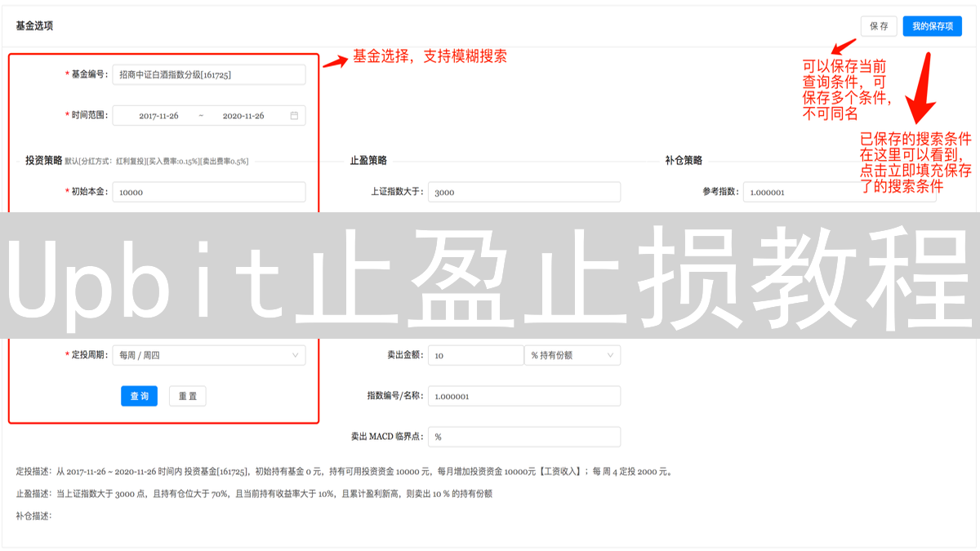Click the 补仓描述 label
980x551 pixels.
tap(33, 515)
